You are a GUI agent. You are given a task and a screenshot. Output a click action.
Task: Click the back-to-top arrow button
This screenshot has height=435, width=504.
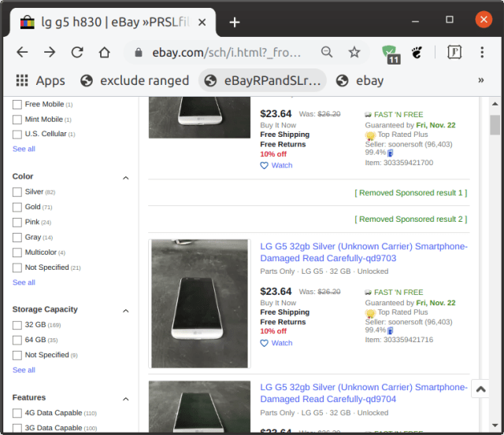pyautogui.click(x=480, y=389)
